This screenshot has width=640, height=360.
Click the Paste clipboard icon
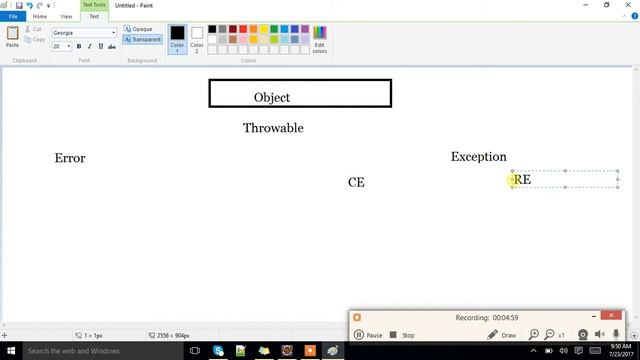tap(12, 33)
